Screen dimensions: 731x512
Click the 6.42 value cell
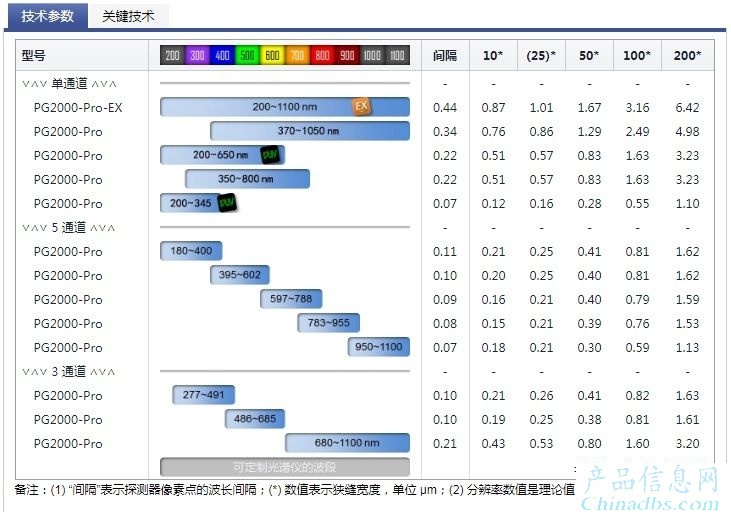point(688,108)
